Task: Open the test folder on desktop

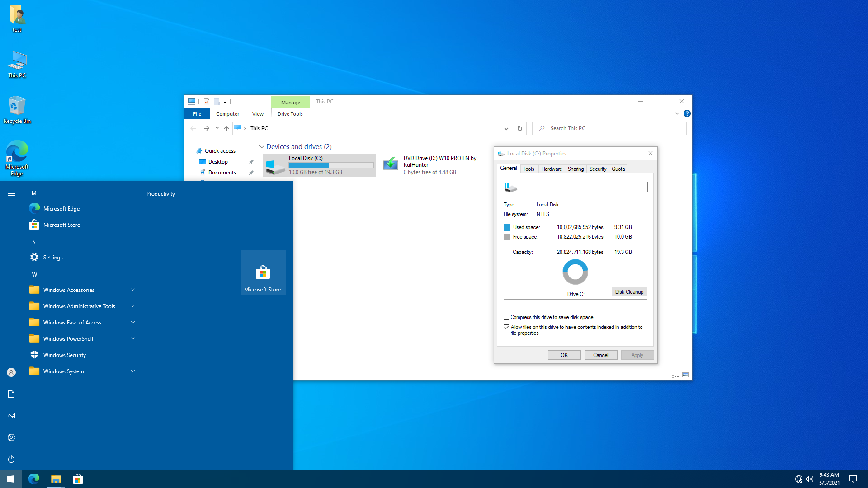Action: (17, 19)
